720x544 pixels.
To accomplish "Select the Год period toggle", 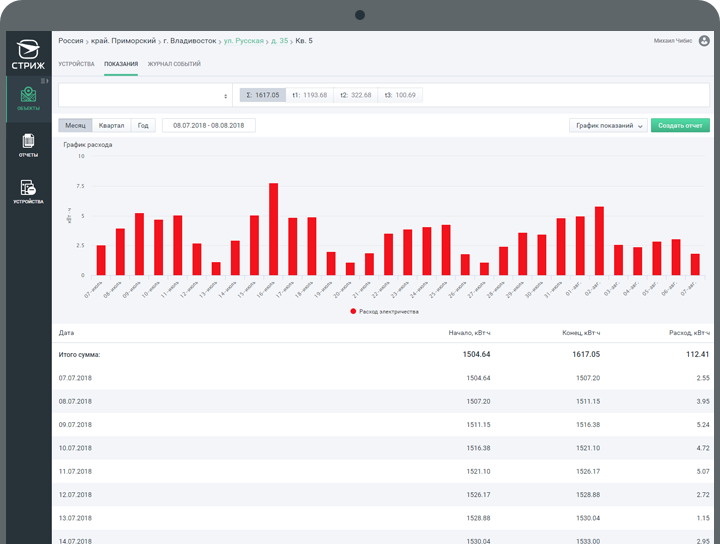I will point(144,126).
